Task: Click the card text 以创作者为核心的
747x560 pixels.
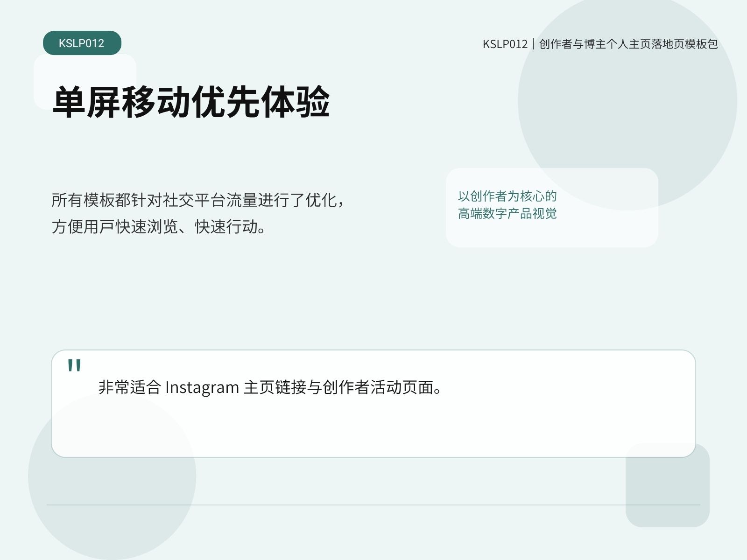Action: click(507, 196)
